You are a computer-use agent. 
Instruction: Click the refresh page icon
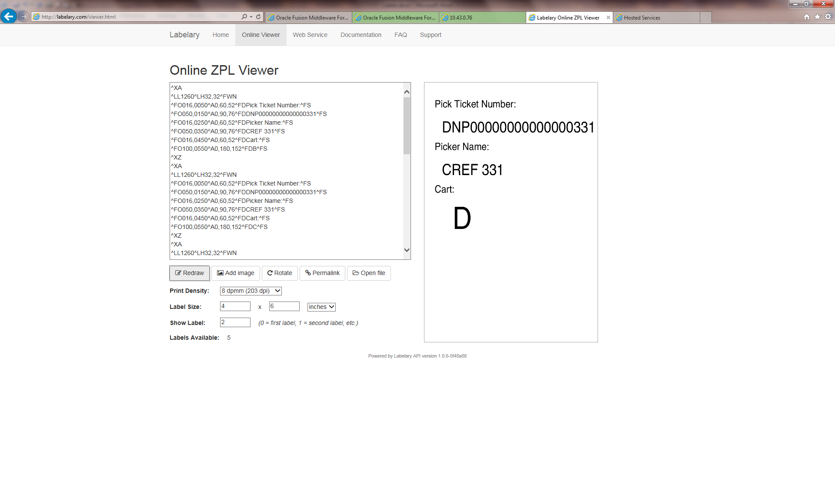(258, 17)
